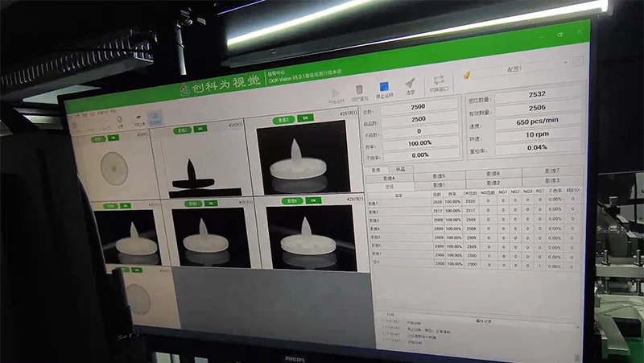
Task: Click the reset icon next to Start Running
Action: coord(359,90)
